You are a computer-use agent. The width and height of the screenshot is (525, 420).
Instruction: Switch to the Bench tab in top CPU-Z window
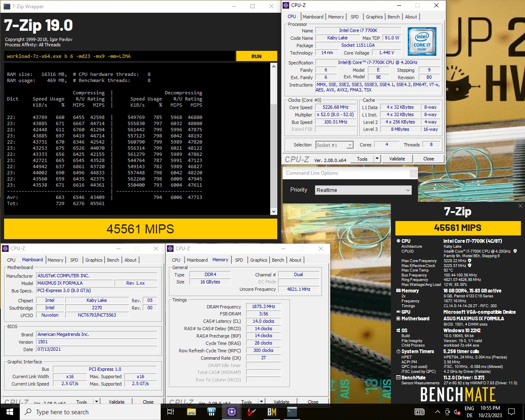pyautogui.click(x=394, y=17)
